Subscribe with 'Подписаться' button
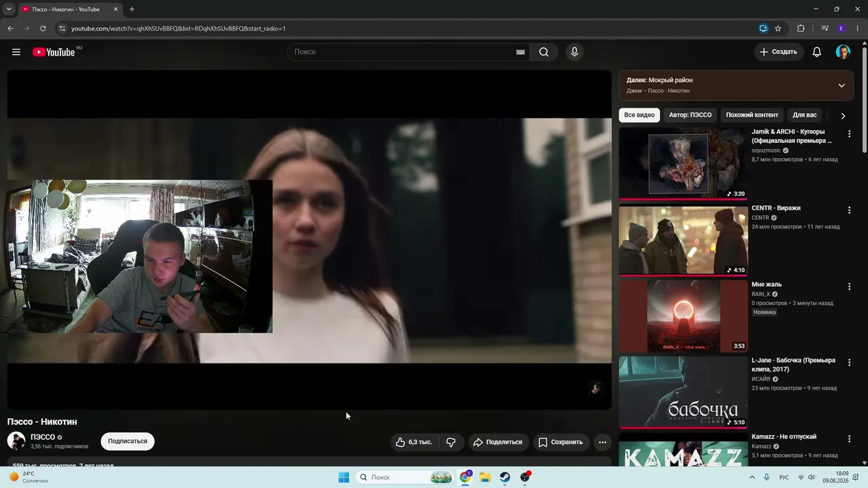This screenshot has height=488, width=868. 127,441
